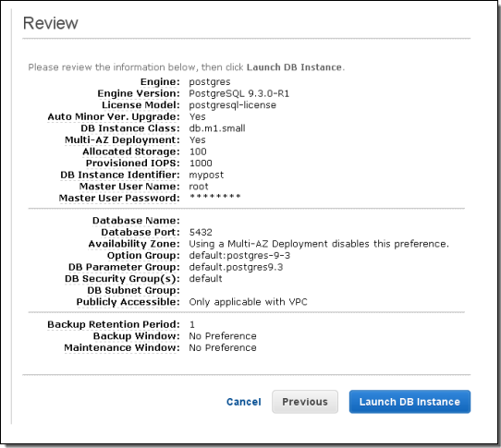The height and width of the screenshot is (448, 501).
Task: Click the Maintenance Window label
Action: 122,347
